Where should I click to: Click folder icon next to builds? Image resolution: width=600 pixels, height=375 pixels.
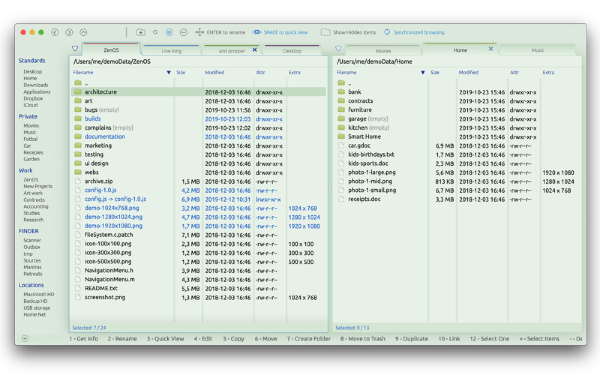(x=78, y=119)
